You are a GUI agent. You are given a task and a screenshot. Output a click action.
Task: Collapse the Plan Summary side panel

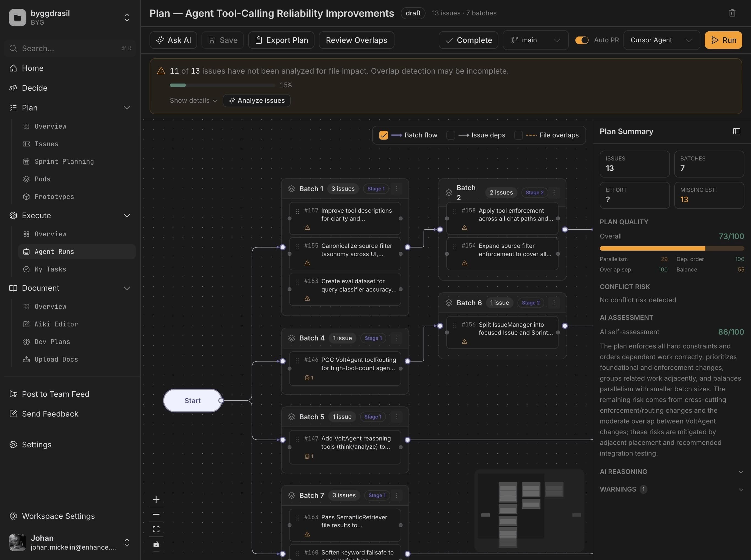point(736,131)
